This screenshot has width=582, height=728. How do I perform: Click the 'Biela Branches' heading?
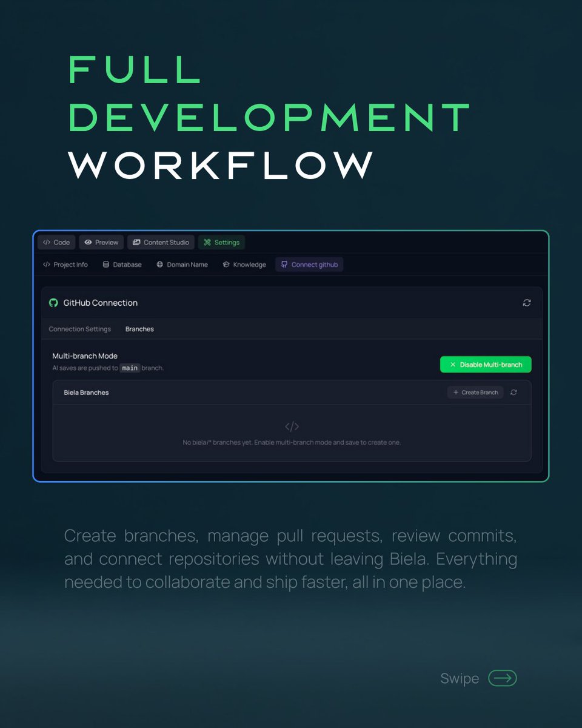(86, 393)
